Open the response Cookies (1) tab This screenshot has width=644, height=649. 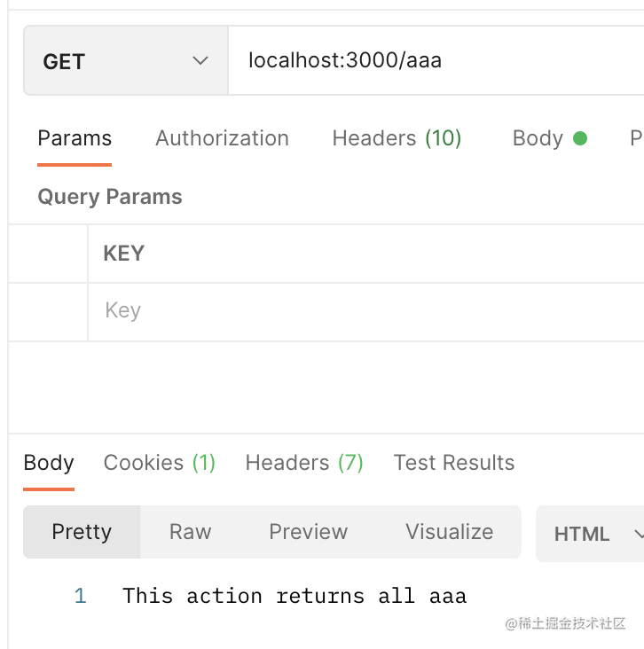coord(160,463)
